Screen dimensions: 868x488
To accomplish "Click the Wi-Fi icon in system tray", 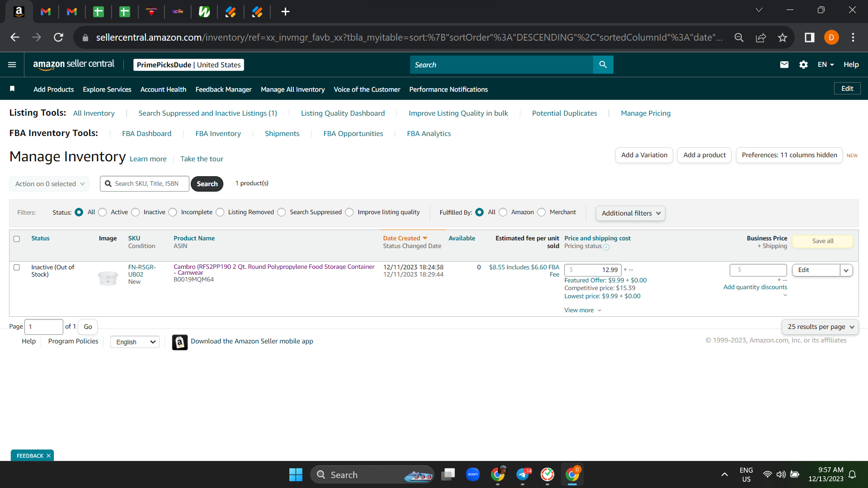I will [x=767, y=474].
